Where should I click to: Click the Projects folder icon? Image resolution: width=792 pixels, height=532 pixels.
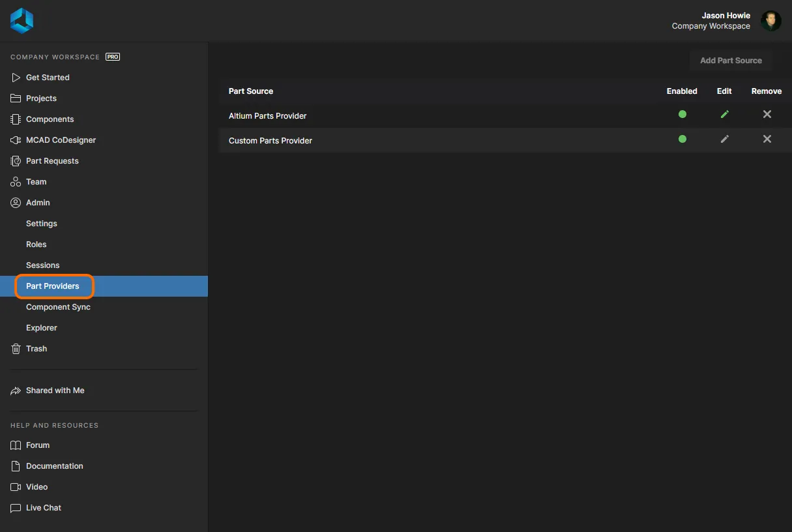[x=16, y=98]
